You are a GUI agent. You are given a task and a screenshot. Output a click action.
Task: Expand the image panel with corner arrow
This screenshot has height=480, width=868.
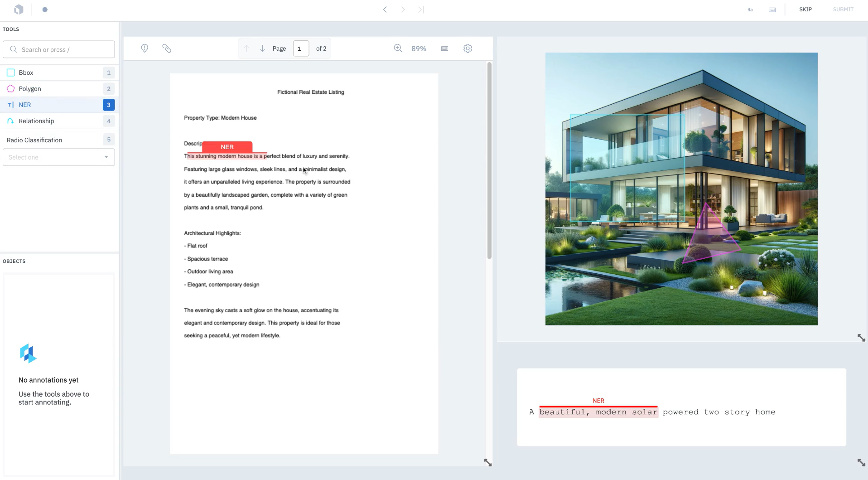861,338
